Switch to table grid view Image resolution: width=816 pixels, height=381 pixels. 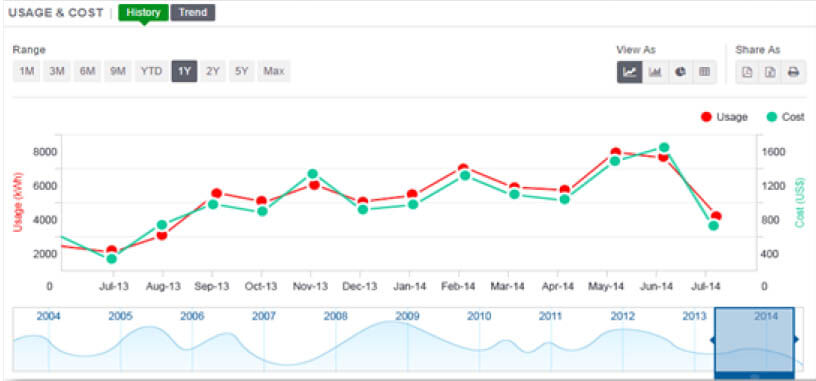pos(705,72)
